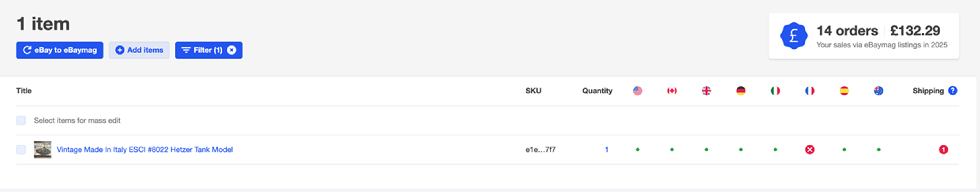Click the France flag column icon
The width and height of the screenshot is (980, 192).
pyautogui.click(x=810, y=91)
